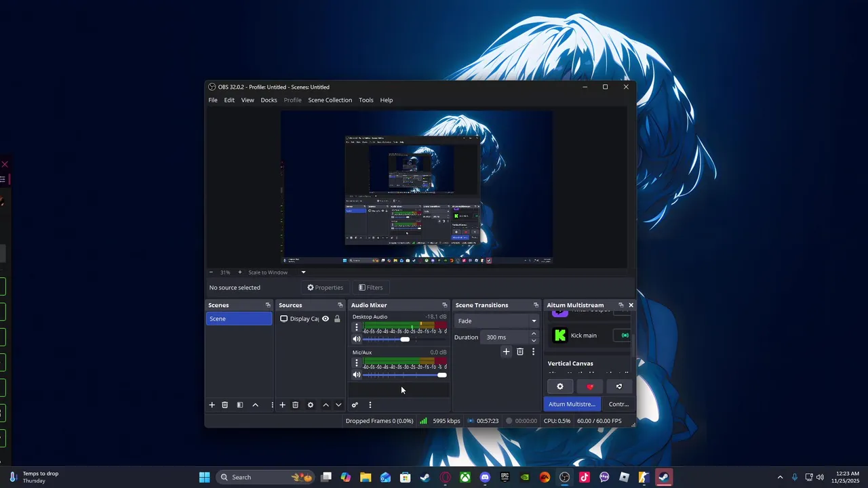Viewport: 868px width, 488px height.
Task: Click the 300 ms duration field
Action: [x=505, y=337]
